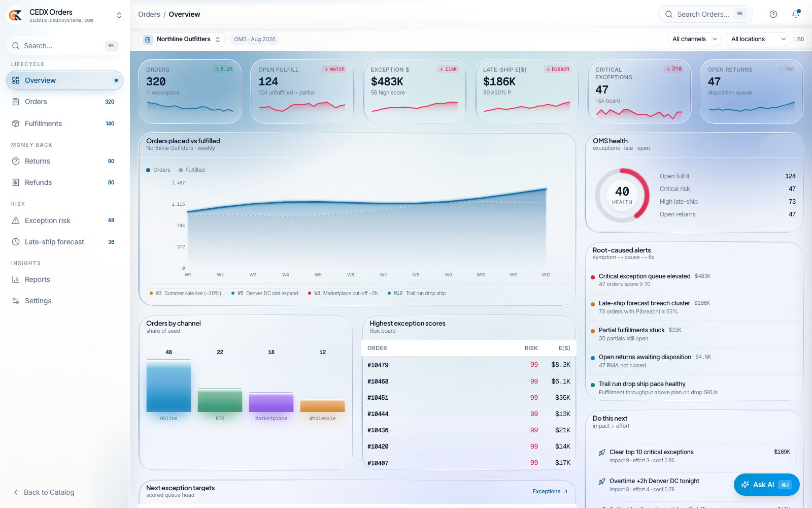The width and height of the screenshot is (812, 508).
Task: Click the W5 Denver DC slot expand chip
Action: [x=264, y=293]
